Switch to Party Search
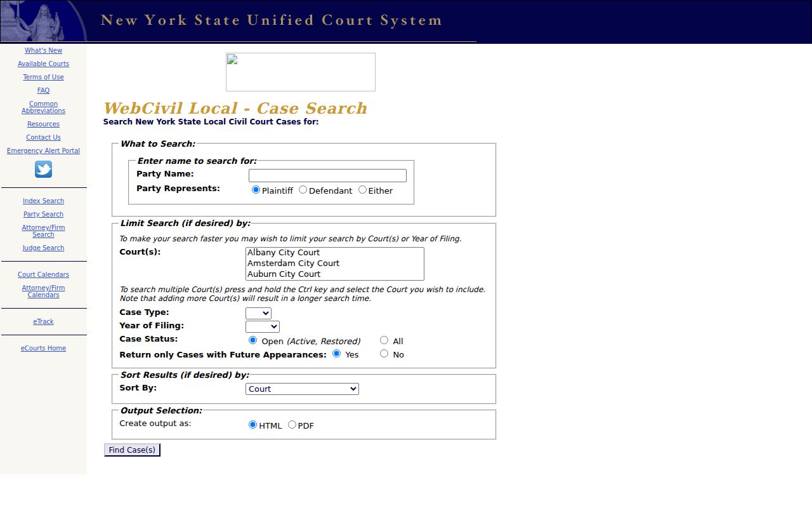 pyautogui.click(x=43, y=215)
